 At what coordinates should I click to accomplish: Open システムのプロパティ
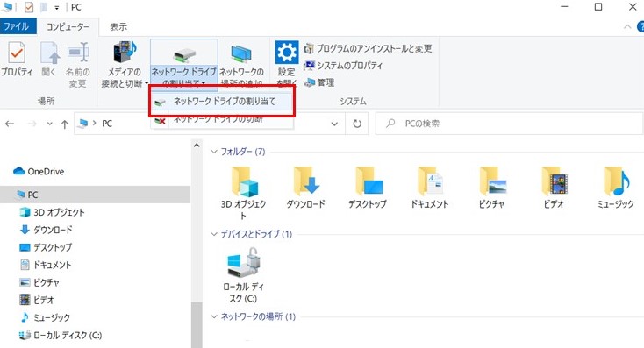click(x=343, y=66)
